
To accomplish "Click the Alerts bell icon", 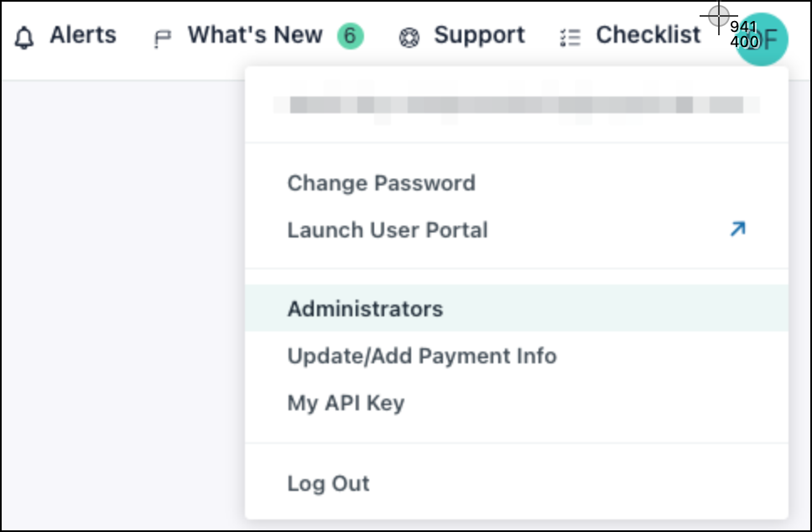I will (x=25, y=37).
